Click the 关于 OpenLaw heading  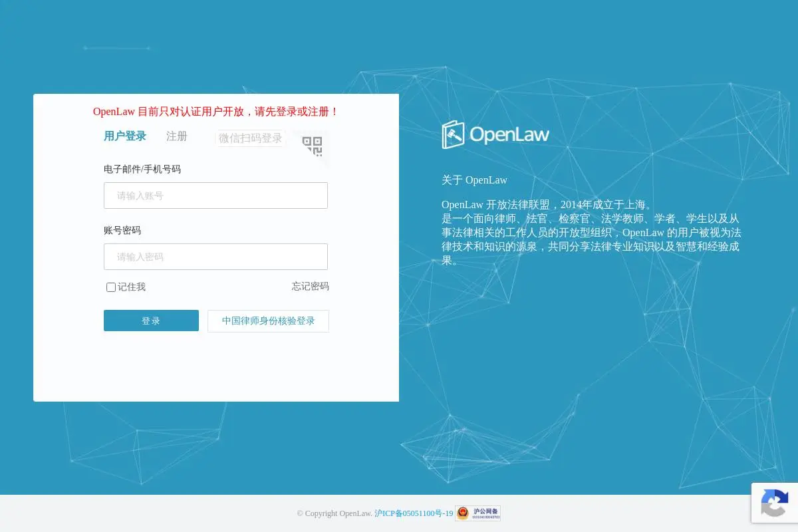coord(474,180)
